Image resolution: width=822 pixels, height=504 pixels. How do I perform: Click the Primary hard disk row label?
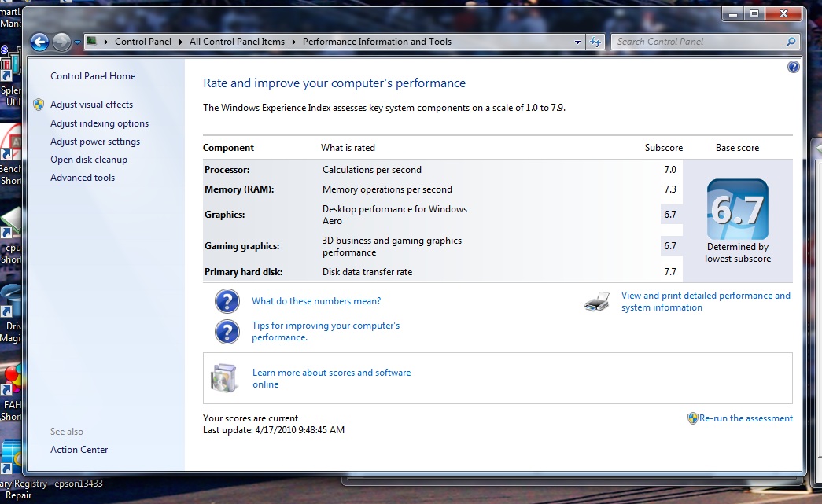pos(243,272)
